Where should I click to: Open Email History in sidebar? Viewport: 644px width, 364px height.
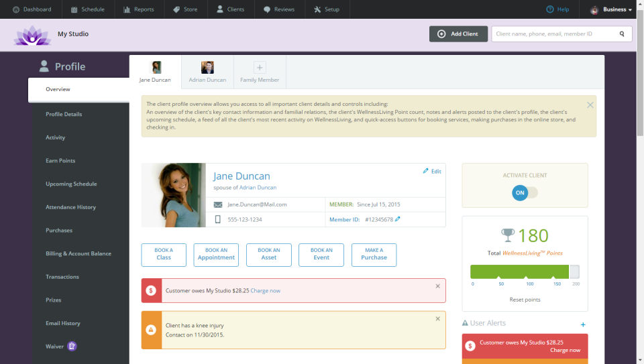[x=63, y=323]
